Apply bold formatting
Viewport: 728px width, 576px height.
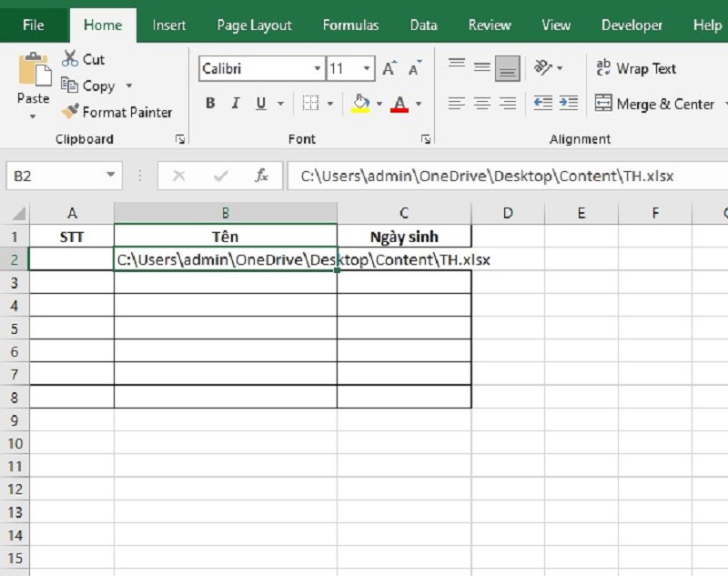coord(210,103)
